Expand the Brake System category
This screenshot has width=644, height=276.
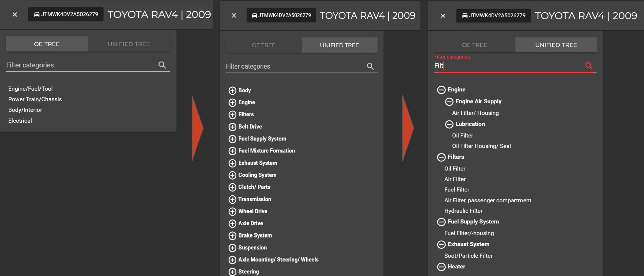(232, 235)
